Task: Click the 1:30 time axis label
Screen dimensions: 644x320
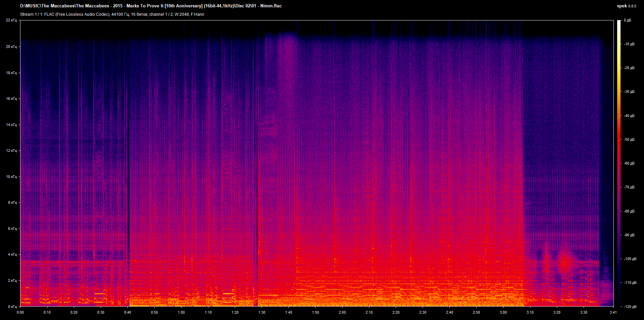Action: click(x=262, y=312)
